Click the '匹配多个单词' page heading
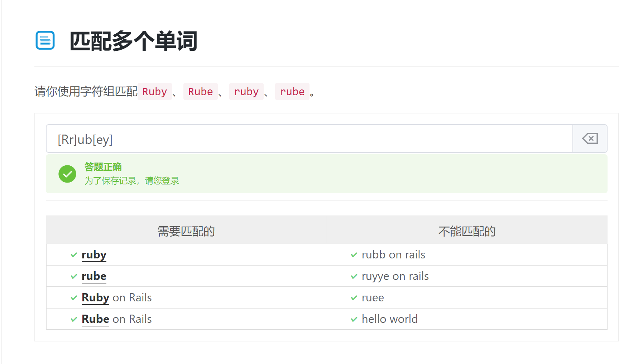 [133, 41]
